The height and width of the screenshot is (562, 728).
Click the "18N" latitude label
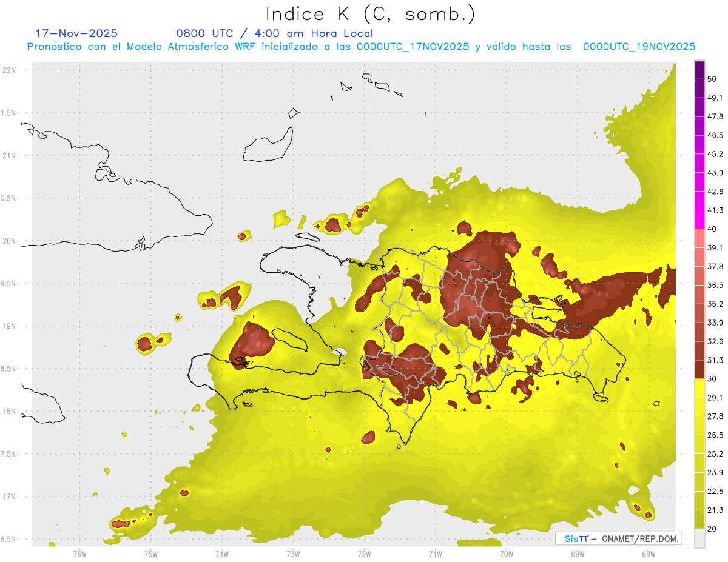pos(10,412)
